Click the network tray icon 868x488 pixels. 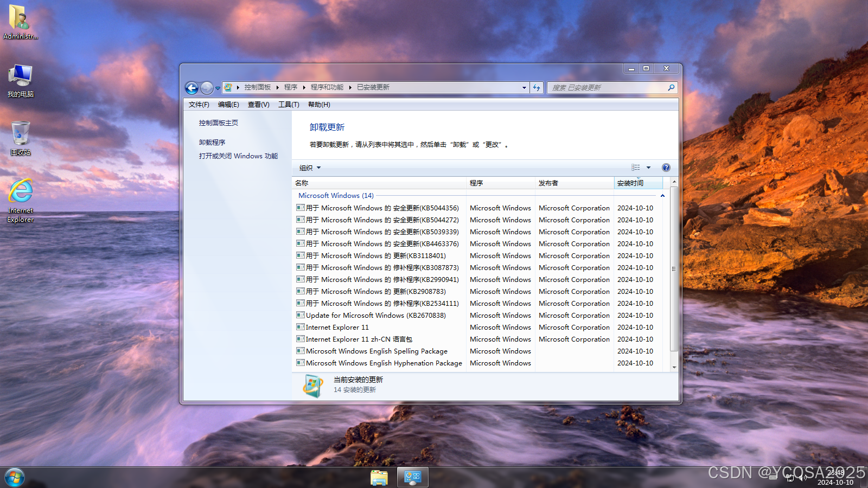coord(790,478)
